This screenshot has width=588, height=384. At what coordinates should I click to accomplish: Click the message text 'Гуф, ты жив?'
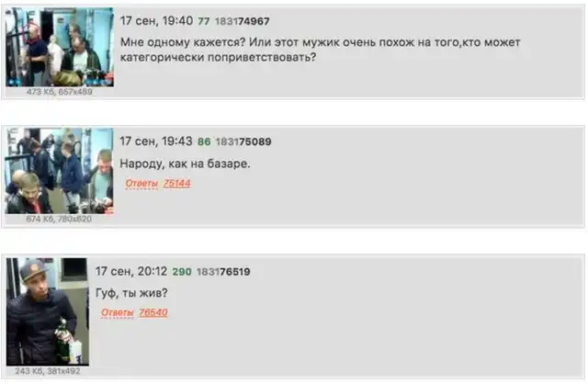pos(131,292)
